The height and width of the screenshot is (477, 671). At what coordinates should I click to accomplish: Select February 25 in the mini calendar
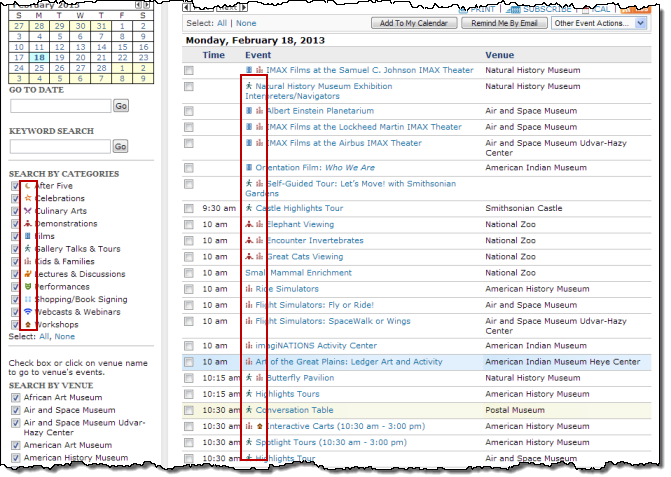pos(39,68)
